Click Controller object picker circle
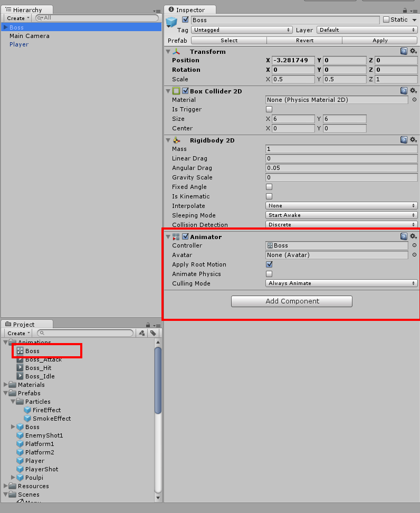 pos(414,245)
